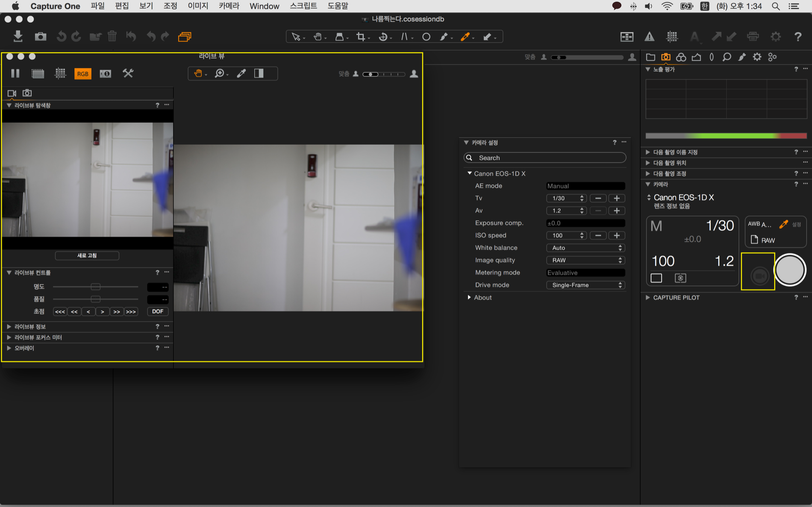Collapse the Canon EOS-1D X tree
The height and width of the screenshot is (507, 812).
469,173
